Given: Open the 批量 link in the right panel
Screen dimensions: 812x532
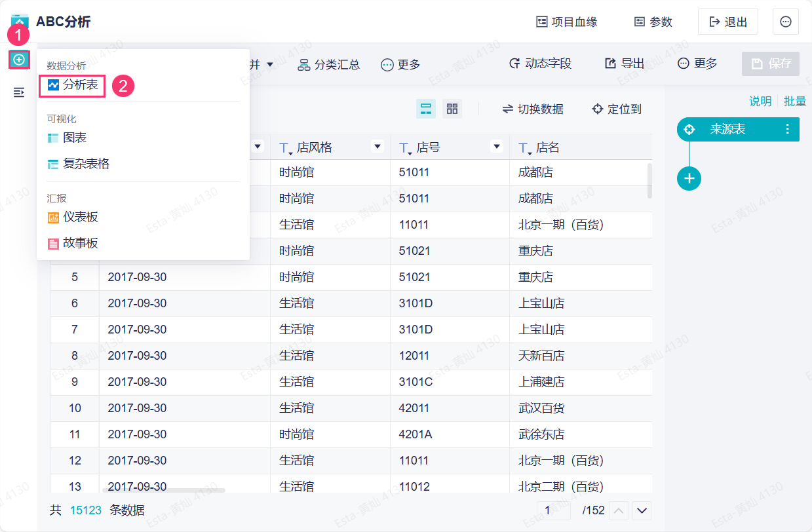Looking at the screenshot, I should [x=795, y=102].
